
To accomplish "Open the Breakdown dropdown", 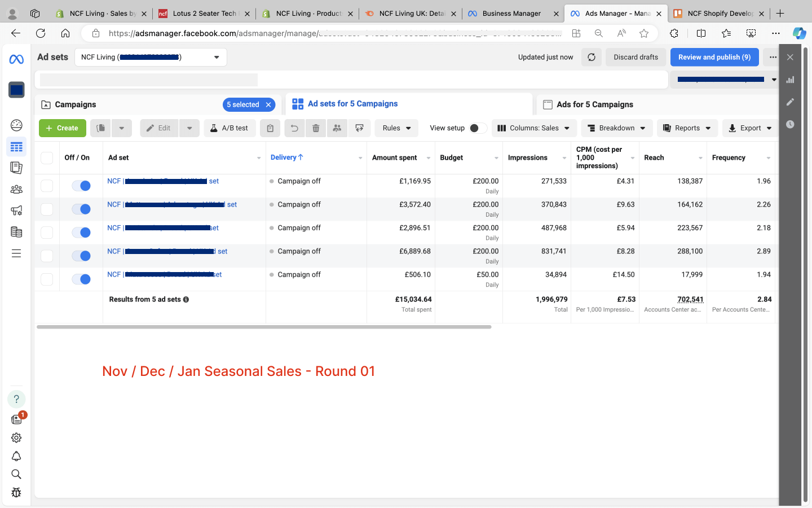I will (617, 128).
